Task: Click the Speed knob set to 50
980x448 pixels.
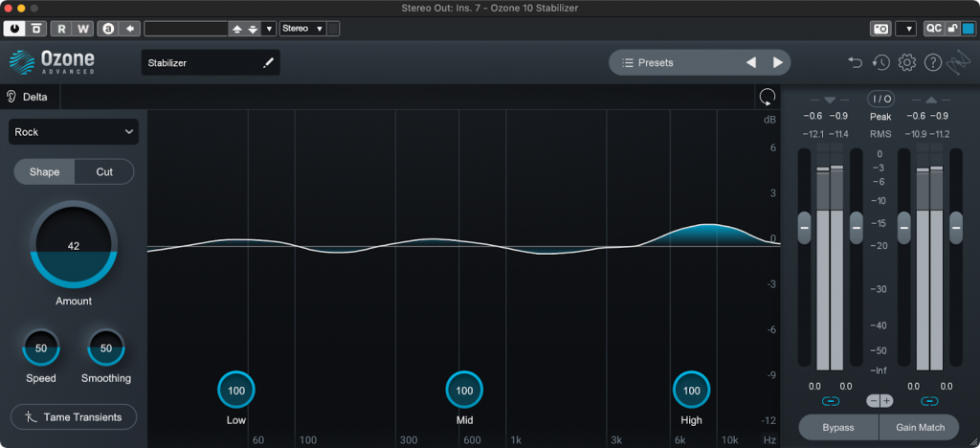Action: [41, 348]
